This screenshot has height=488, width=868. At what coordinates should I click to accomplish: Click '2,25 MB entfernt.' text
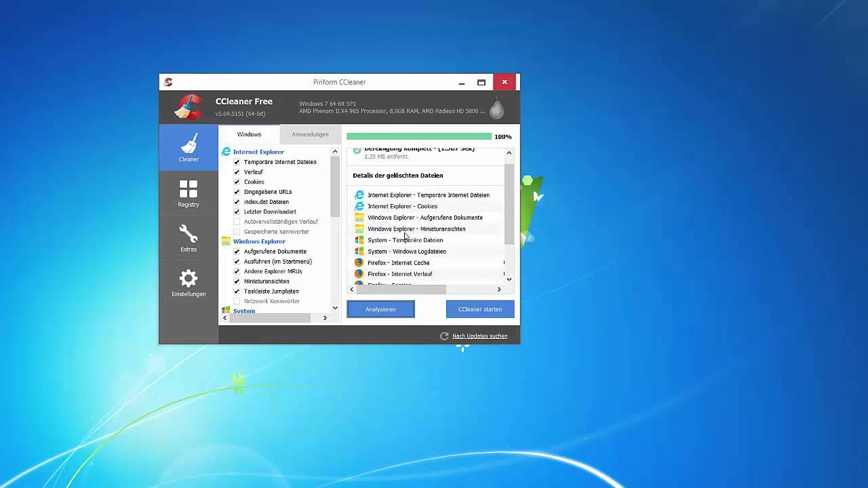[x=387, y=157]
